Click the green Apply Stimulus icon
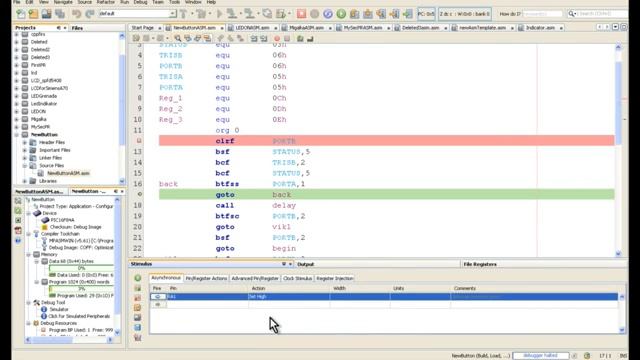640x360 pixels. click(x=138, y=278)
